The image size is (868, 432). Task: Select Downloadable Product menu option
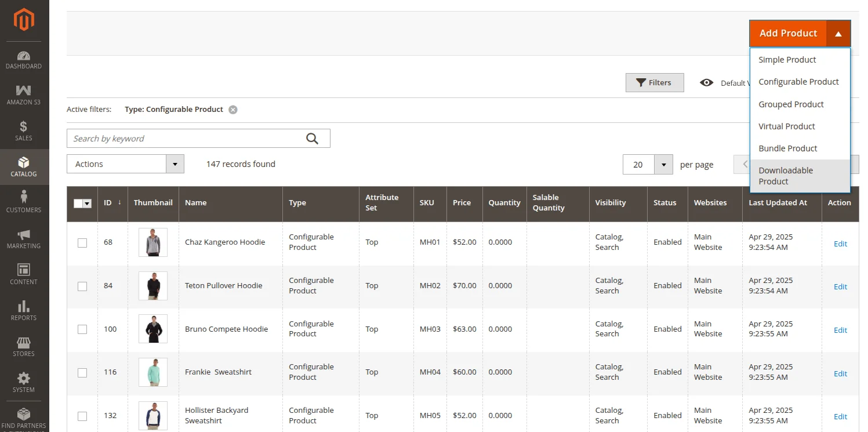786,176
